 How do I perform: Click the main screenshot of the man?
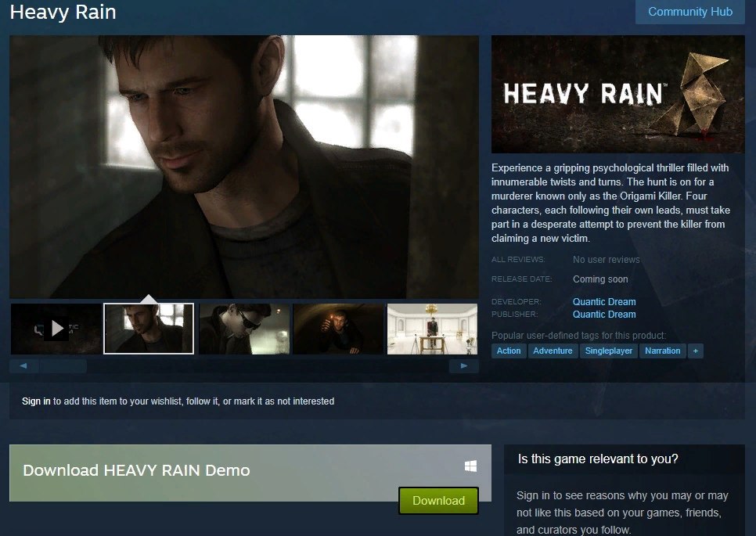tap(244, 167)
